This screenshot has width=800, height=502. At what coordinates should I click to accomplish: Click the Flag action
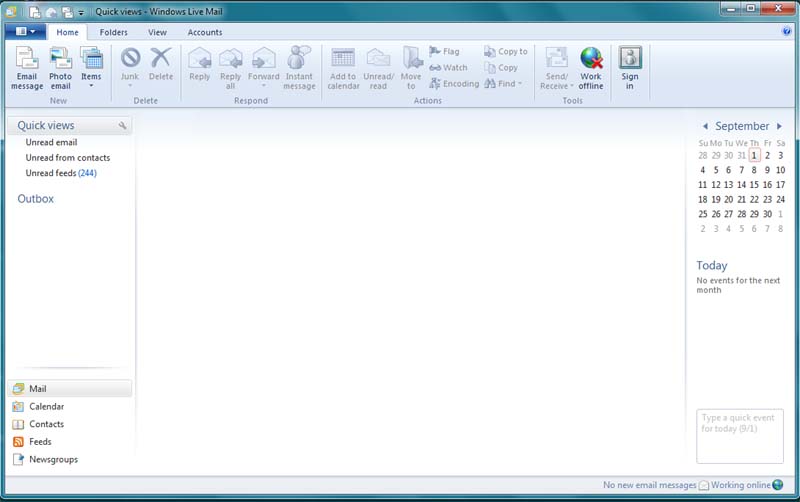(444, 52)
